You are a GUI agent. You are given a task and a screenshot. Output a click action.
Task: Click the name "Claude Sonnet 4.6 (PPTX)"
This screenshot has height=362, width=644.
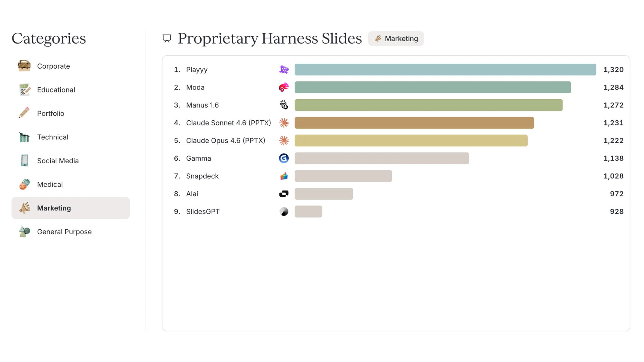[x=228, y=123]
